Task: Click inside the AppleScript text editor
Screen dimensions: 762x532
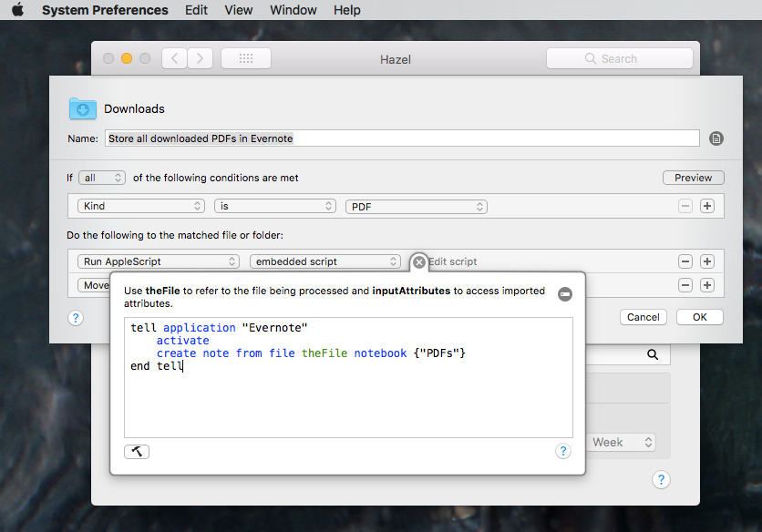Action: point(348,377)
